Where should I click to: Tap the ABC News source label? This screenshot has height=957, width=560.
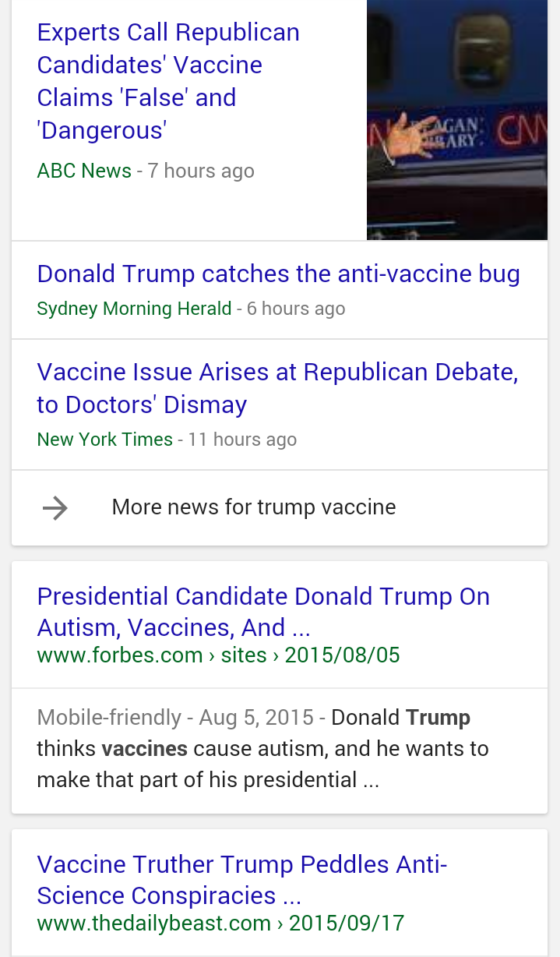click(84, 171)
